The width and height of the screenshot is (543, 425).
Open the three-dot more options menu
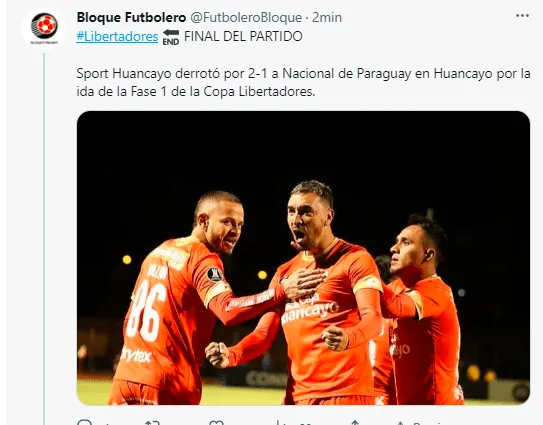click(x=522, y=16)
